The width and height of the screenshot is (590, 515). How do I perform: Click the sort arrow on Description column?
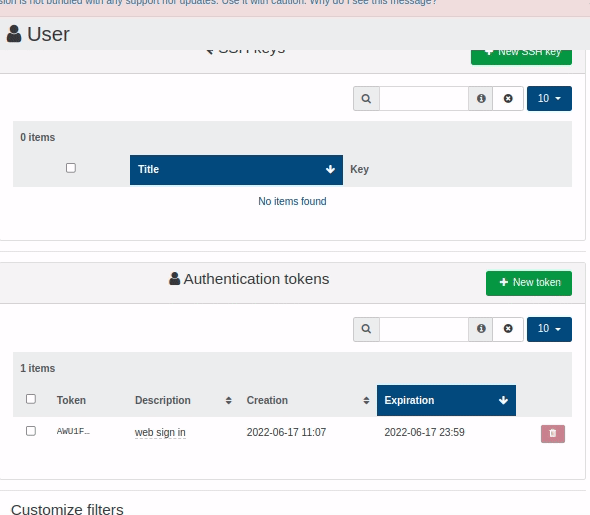click(x=228, y=401)
